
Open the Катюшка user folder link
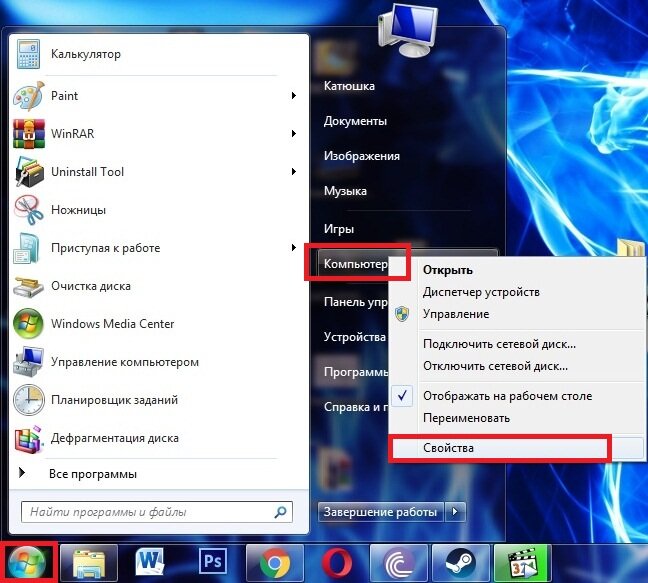click(x=349, y=86)
